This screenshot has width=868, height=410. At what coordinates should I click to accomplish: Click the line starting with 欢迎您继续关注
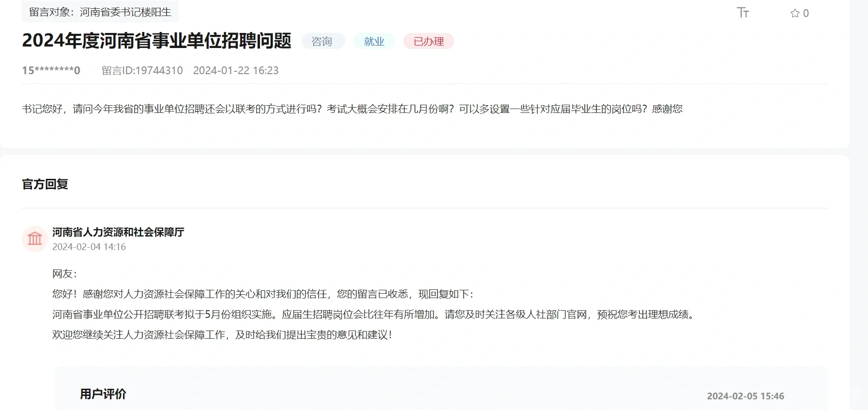pos(223,335)
